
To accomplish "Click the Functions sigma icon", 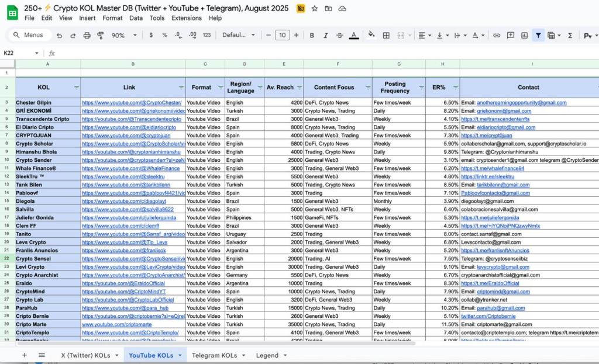I will pyautogui.click(x=570, y=35).
